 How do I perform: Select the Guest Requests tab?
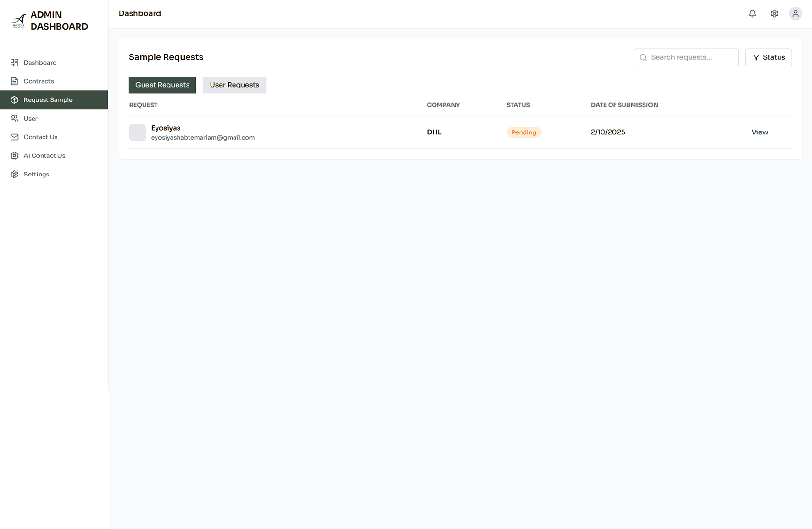pos(162,85)
